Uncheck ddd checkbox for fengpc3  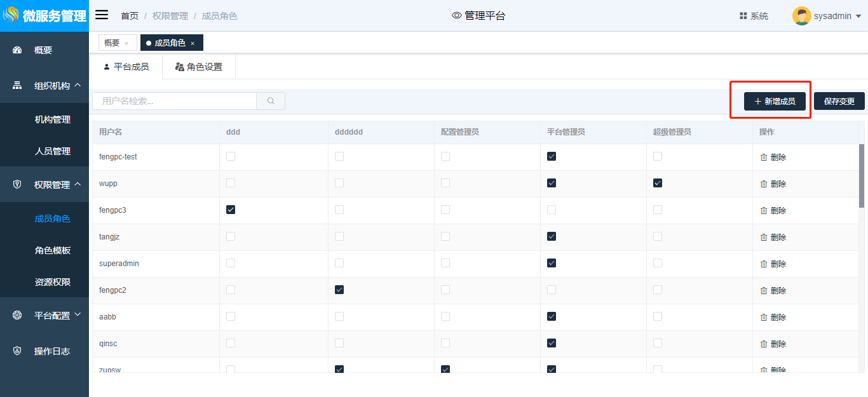coord(231,210)
